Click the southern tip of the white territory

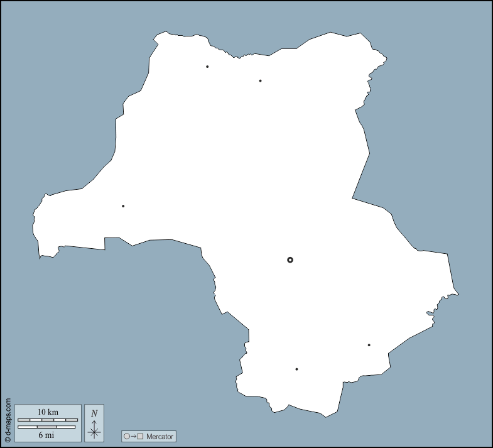(325, 415)
